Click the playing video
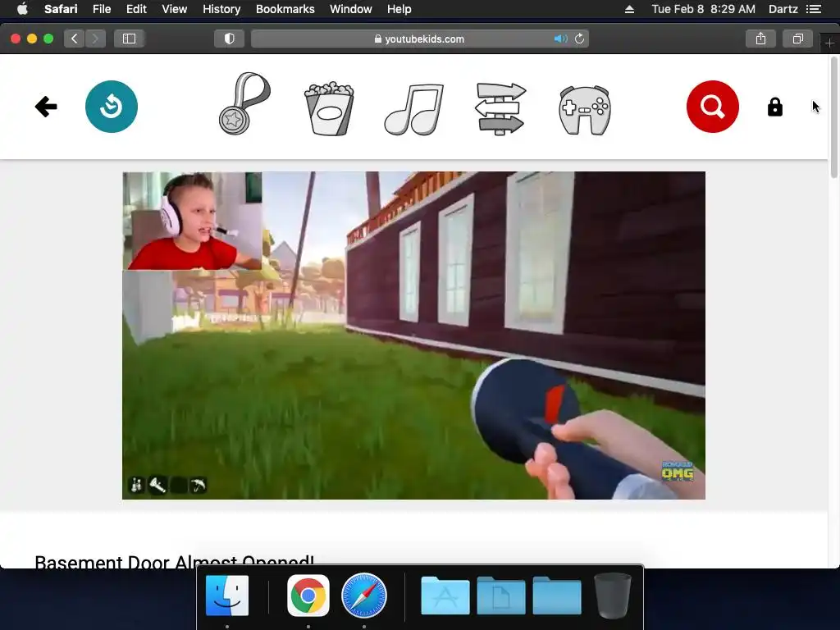This screenshot has height=630, width=840. [413, 336]
